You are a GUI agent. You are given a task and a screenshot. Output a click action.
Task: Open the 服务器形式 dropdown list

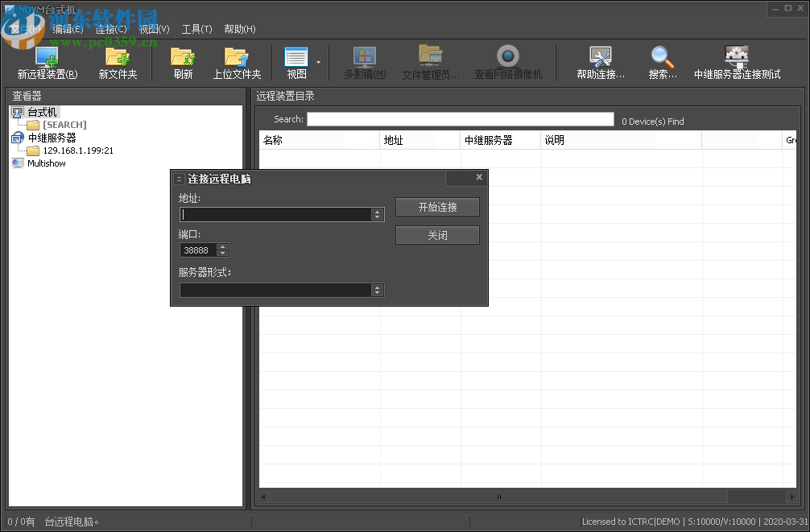click(x=377, y=291)
